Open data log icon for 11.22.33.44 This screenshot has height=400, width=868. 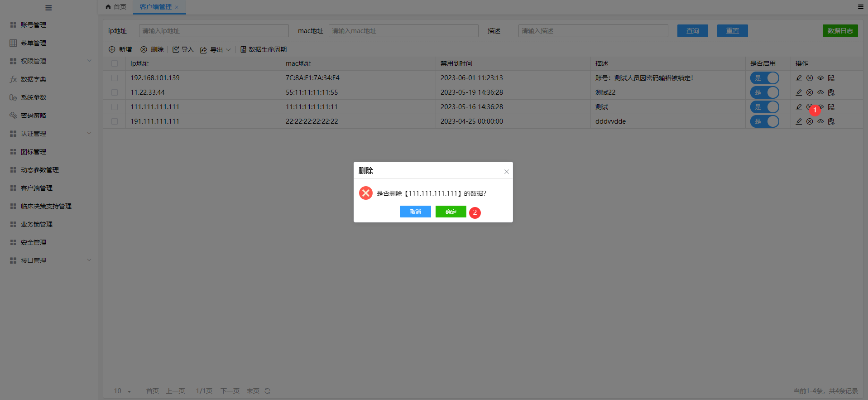(831, 92)
